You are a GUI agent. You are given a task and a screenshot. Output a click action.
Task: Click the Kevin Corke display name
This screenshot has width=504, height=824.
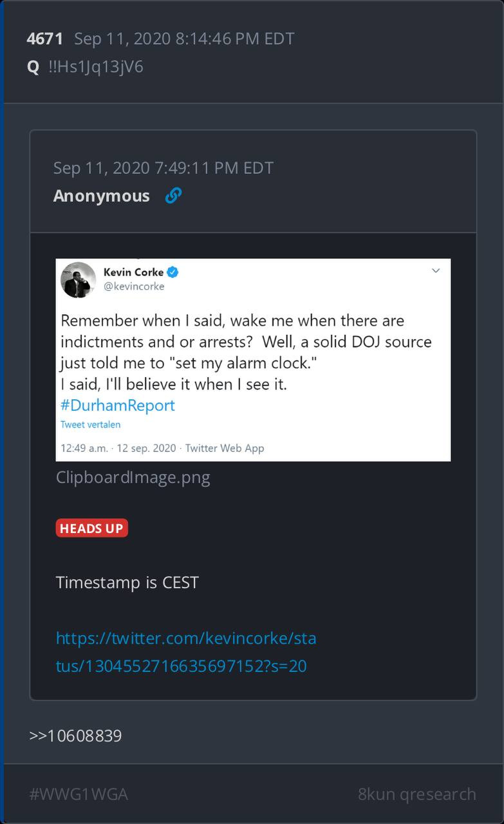click(x=133, y=272)
